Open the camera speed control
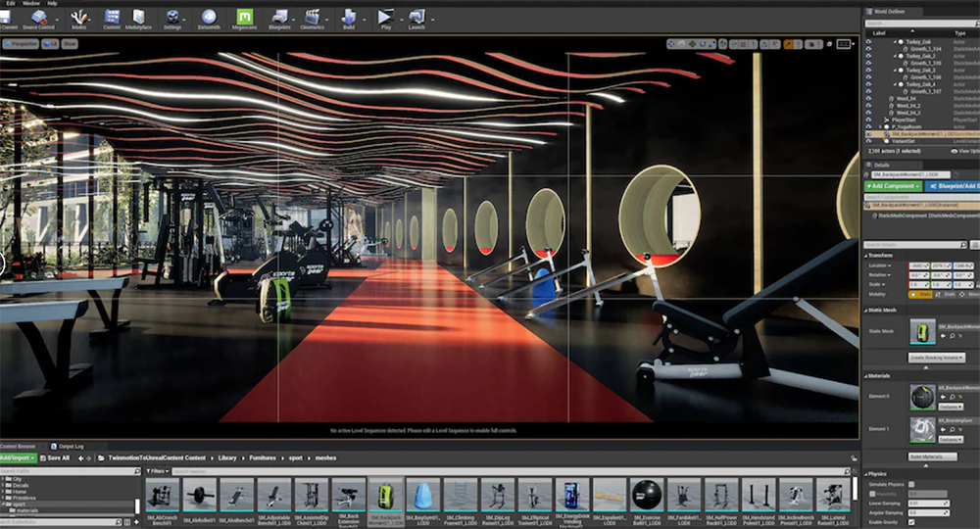 point(813,44)
